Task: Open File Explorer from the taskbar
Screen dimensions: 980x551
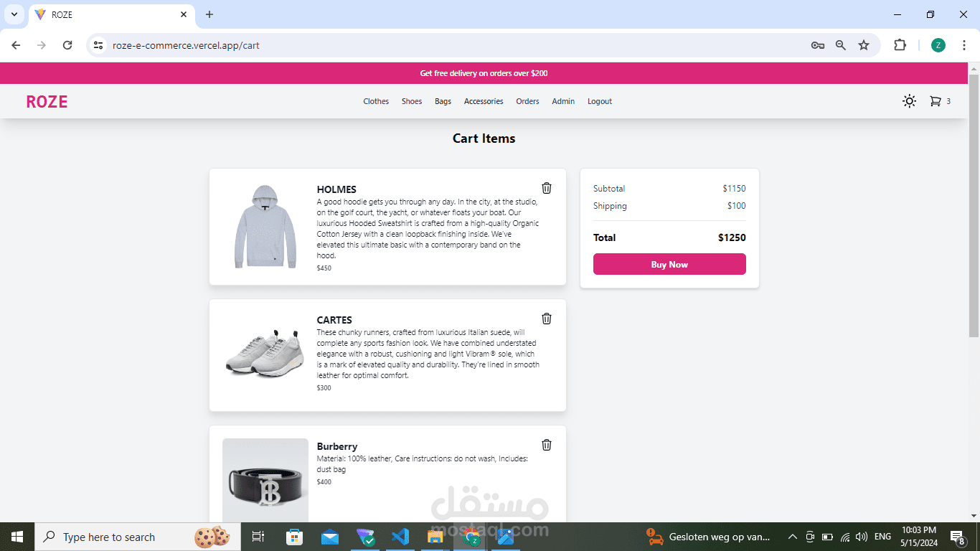Action: (x=435, y=537)
